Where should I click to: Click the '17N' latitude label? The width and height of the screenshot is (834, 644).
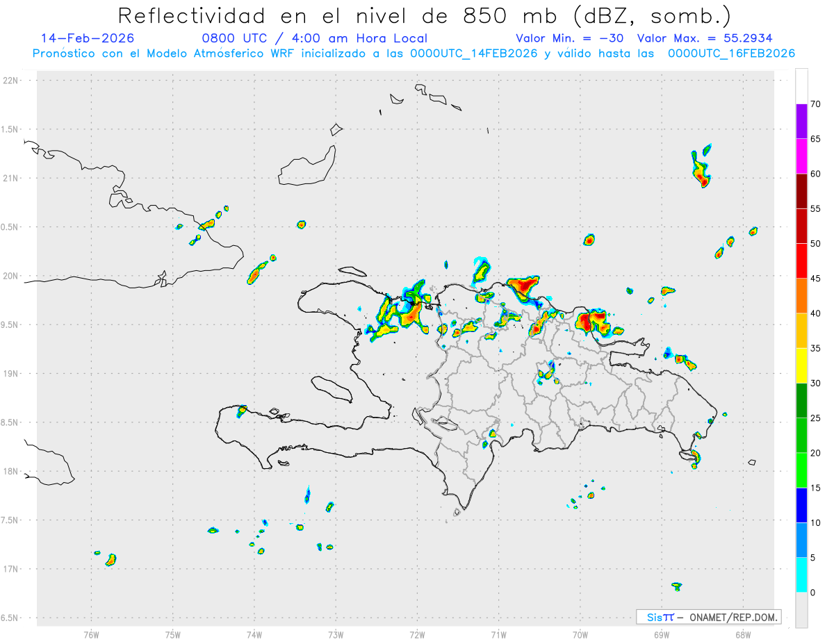[x=11, y=569]
